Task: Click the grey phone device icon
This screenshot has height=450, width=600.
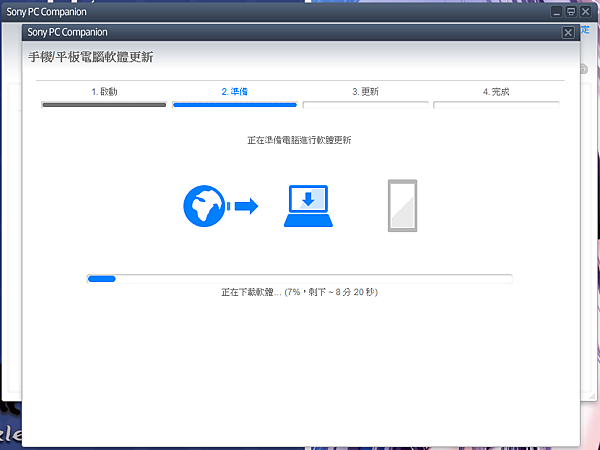Action: click(x=403, y=205)
